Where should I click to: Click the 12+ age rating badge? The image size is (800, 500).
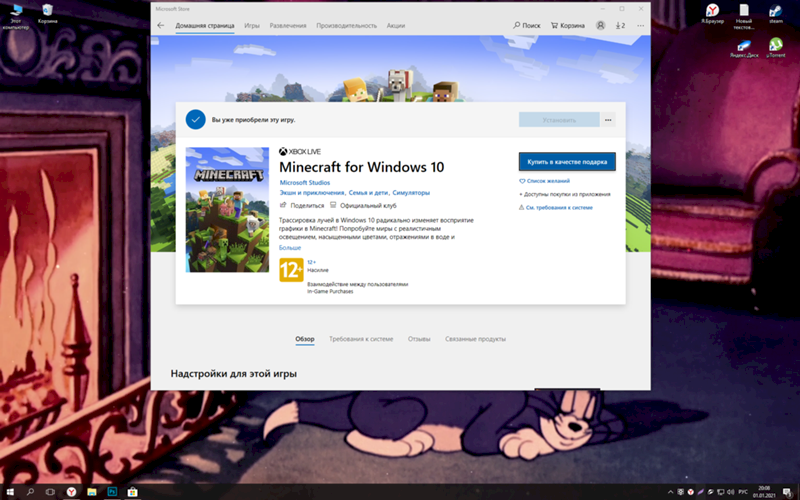[291, 270]
